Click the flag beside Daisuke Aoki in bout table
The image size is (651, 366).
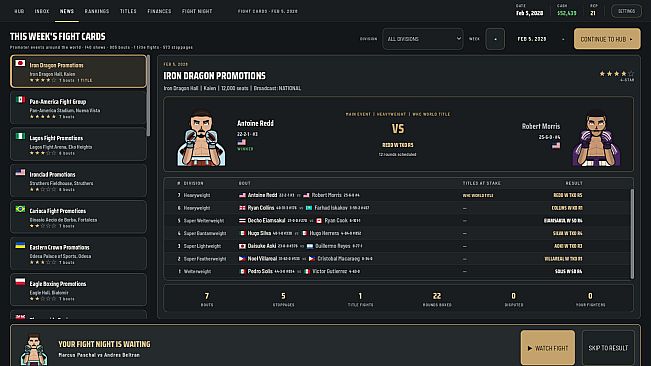tap(242, 246)
